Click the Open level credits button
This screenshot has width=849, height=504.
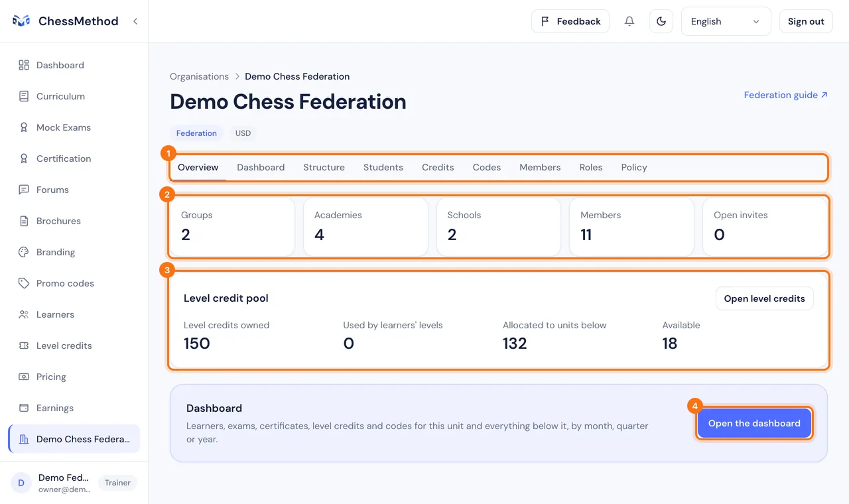tap(764, 298)
